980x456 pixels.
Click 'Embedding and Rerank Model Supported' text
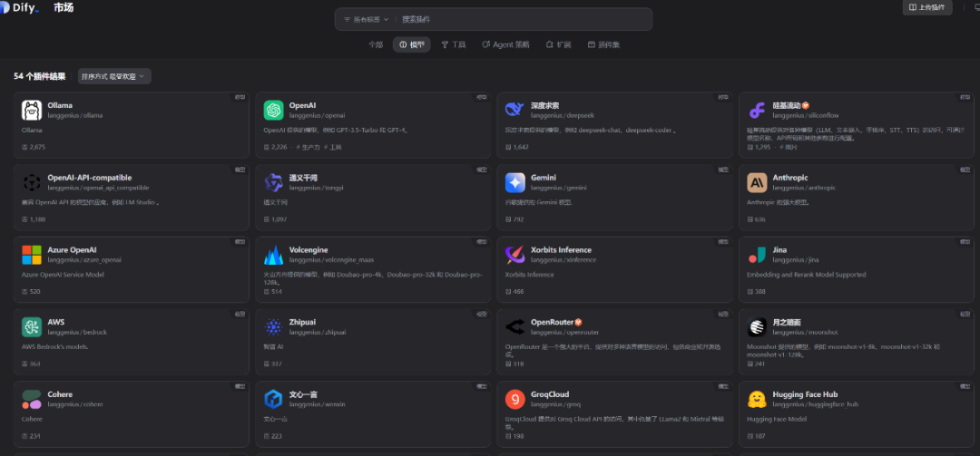pos(807,274)
